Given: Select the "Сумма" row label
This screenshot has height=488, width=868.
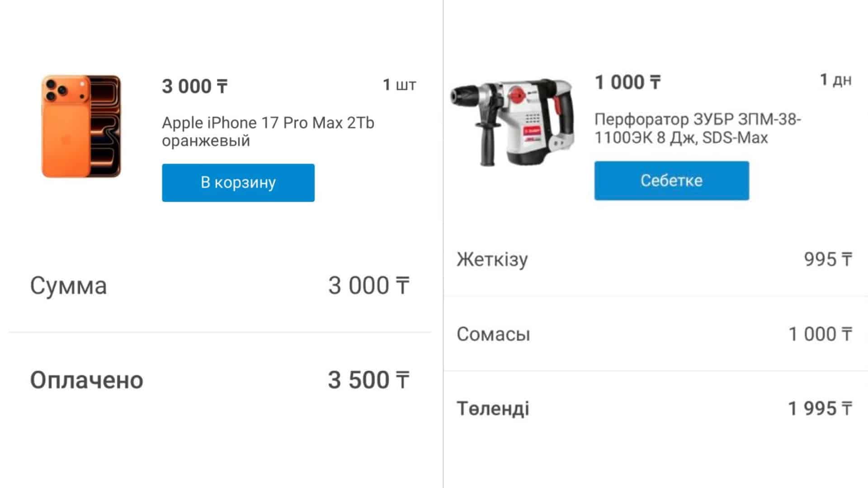Looking at the screenshot, I should 68,286.
